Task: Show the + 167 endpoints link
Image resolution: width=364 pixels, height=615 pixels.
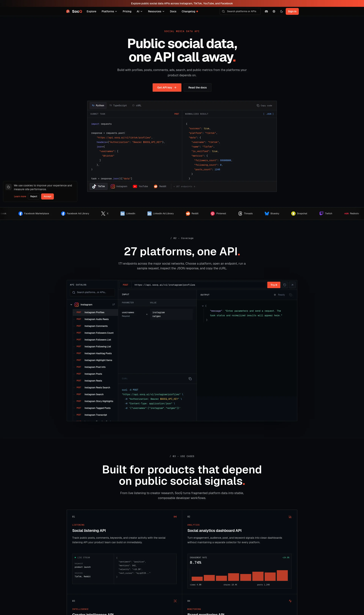Action: coord(184,187)
